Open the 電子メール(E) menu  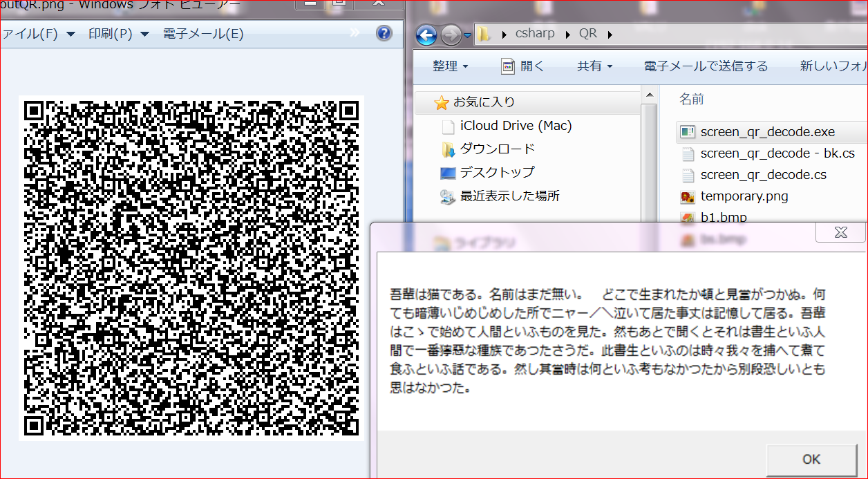pyautogui.click(x=201, y=32)
